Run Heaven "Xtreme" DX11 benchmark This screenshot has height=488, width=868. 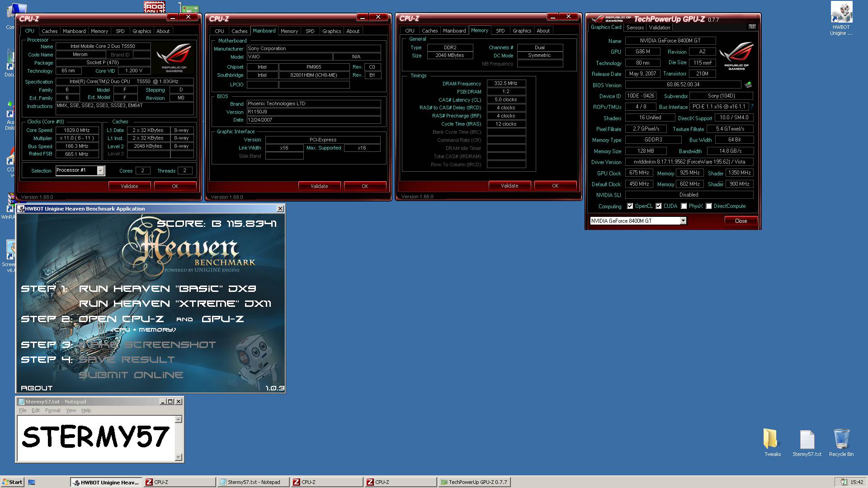(175, 304)
